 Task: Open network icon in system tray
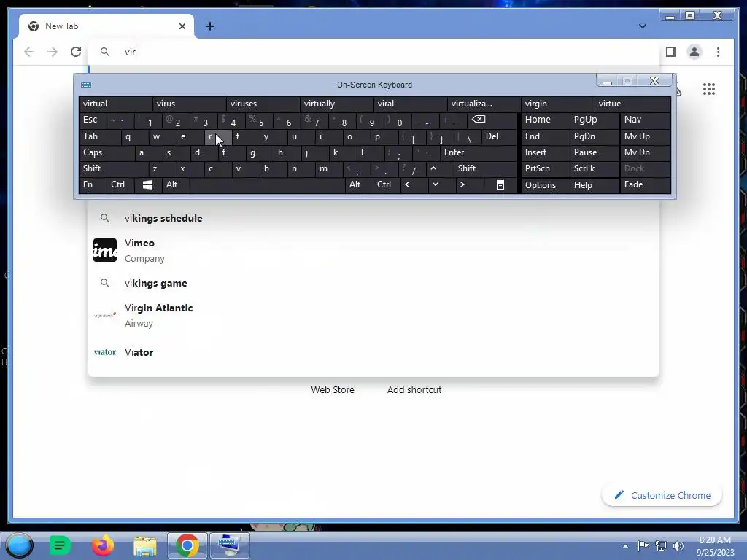tap(661, 546)
